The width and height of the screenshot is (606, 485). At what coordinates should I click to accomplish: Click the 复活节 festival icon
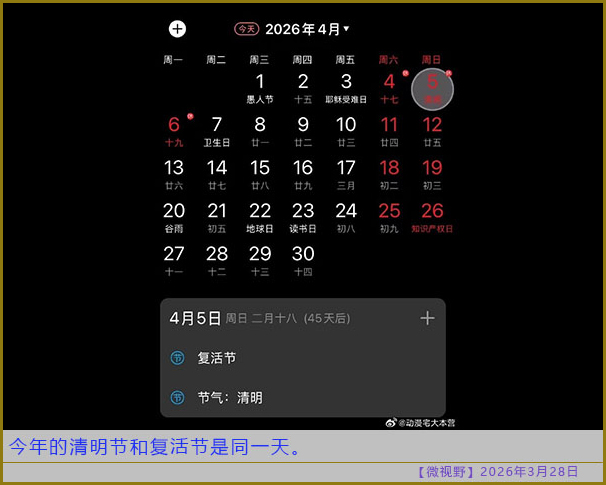click(177, 358)
